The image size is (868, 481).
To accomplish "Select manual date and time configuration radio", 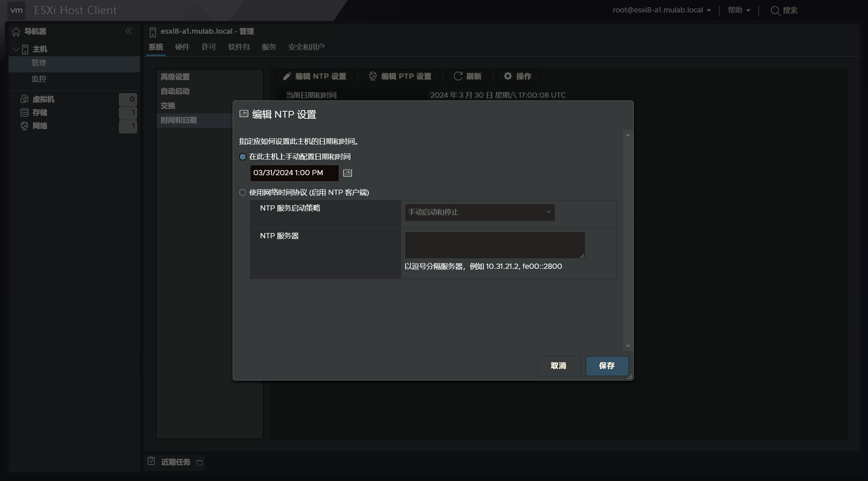I will coord(243,157).
